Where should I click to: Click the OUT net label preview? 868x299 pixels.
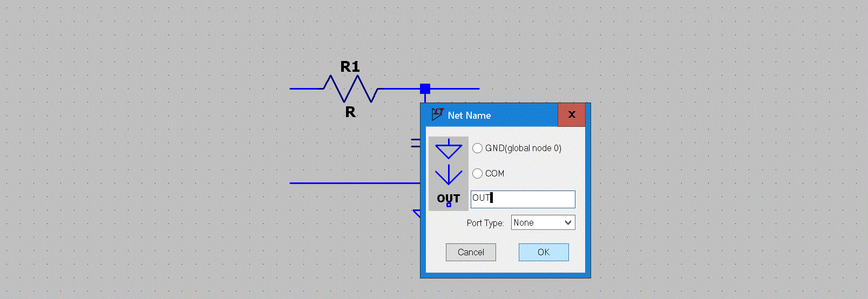[x=449, y=199]
